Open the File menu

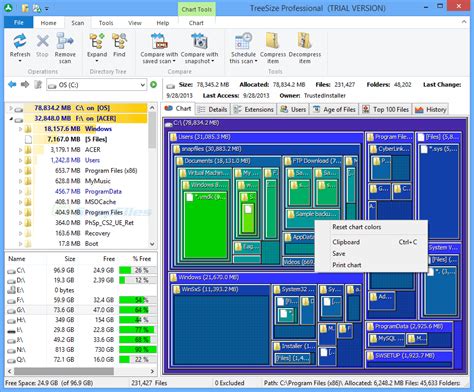[18, 23]
